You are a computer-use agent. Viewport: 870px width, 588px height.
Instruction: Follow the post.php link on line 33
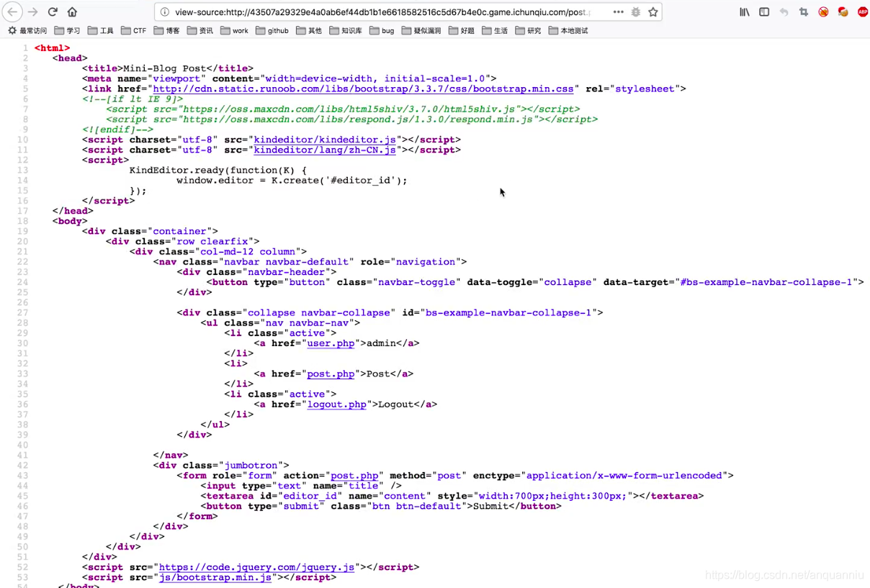331,374
